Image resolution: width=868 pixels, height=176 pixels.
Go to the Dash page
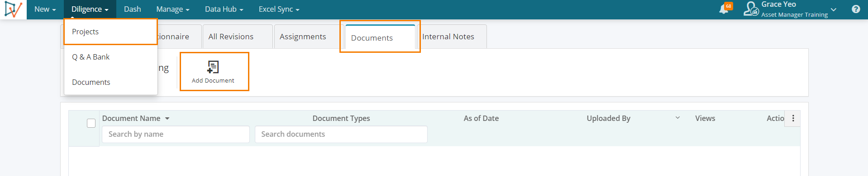(x=133, y=9)
